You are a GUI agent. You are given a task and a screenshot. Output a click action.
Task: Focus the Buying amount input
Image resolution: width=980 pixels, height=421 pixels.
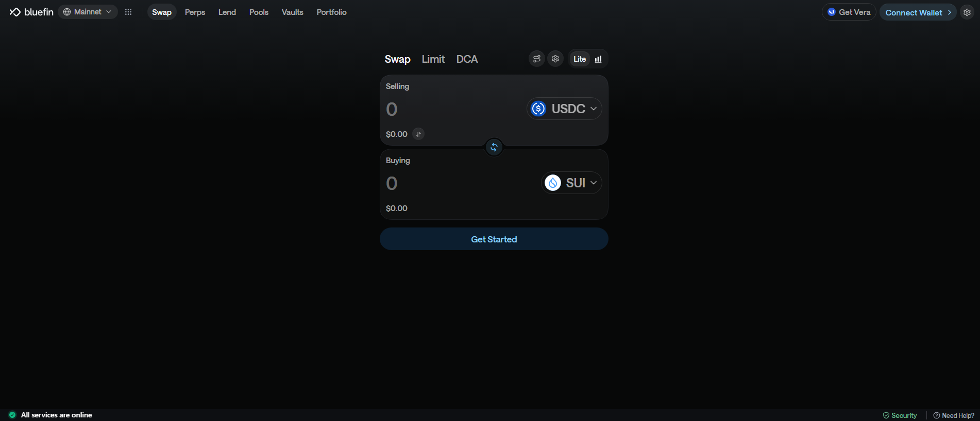[x=461, y=183]
